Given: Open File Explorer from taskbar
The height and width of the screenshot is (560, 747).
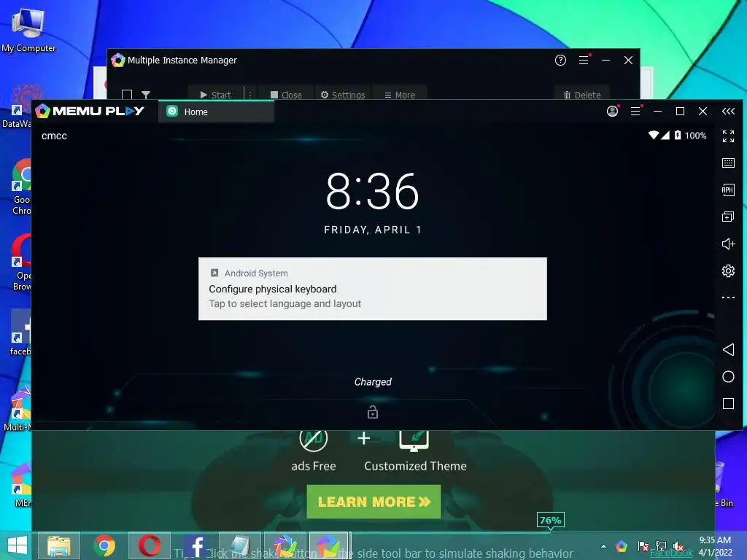Looking at the screenshot, I should (58, 545).
